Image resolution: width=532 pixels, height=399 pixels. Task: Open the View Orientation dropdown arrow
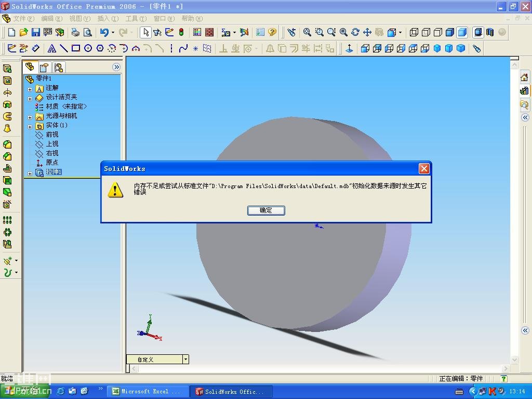pyautogui.click(x=401, y=33)
